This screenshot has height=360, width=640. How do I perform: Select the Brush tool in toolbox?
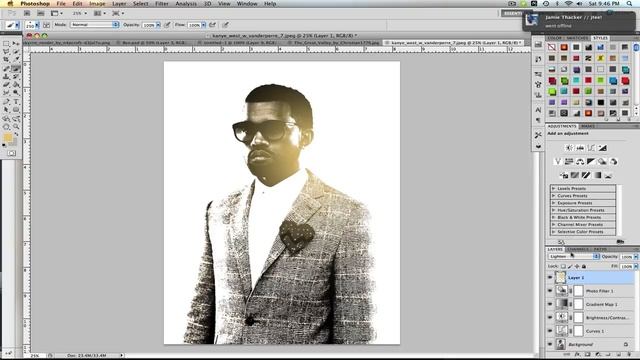pyautogui.click(x=16, y=69)
